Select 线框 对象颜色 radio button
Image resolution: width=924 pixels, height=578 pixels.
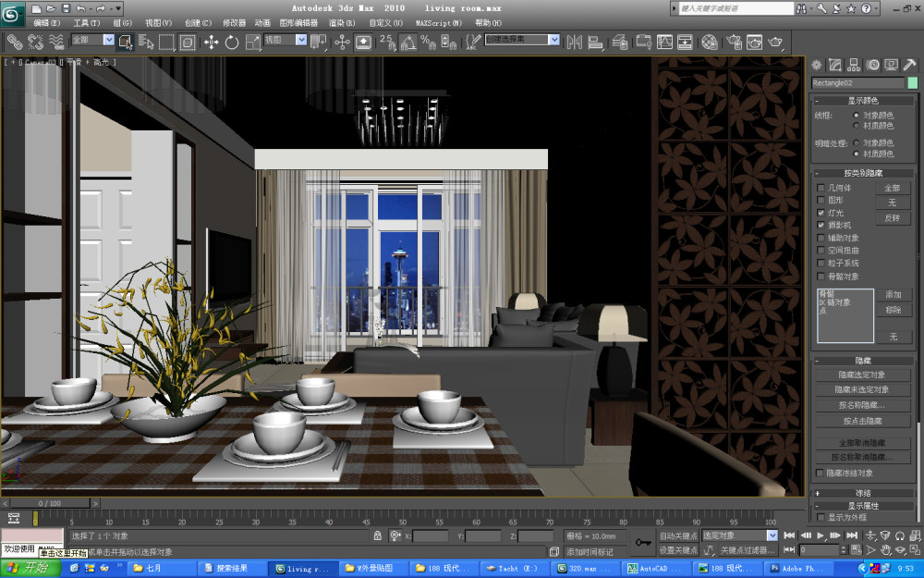coord(857,115)
